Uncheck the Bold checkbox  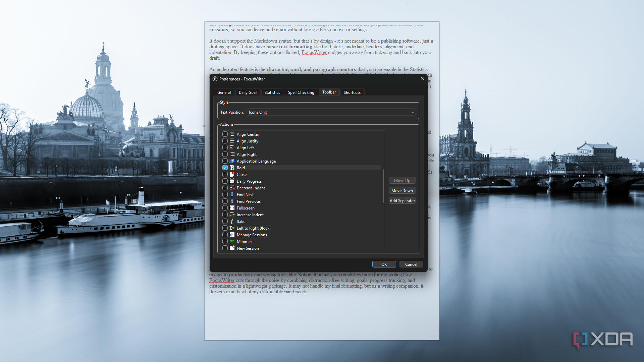point(225,168)
